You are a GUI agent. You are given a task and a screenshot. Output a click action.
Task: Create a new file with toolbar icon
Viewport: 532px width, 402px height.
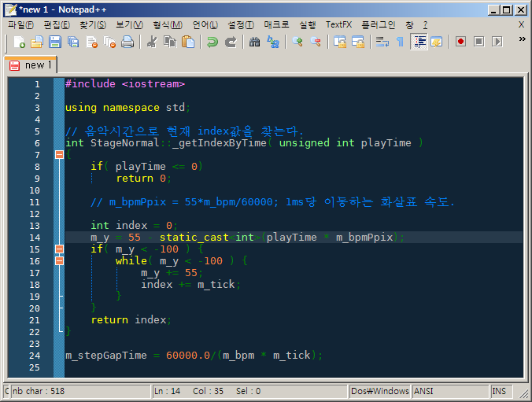click(x=20, y=42)
